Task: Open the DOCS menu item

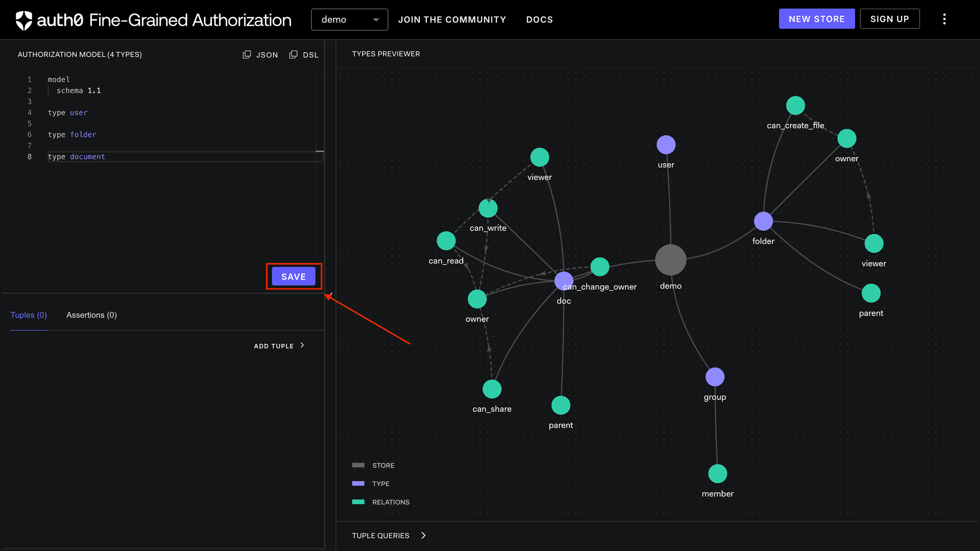Action: [x=539, y=20]
